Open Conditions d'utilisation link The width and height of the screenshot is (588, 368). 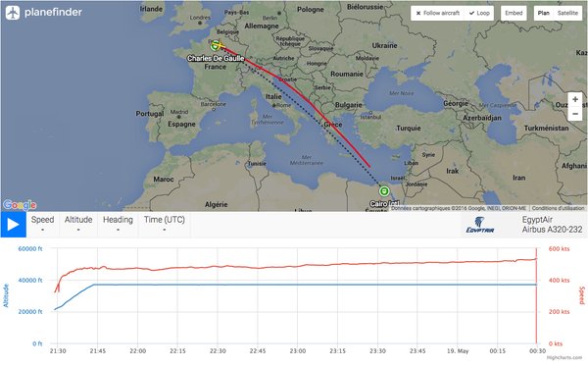558,208
